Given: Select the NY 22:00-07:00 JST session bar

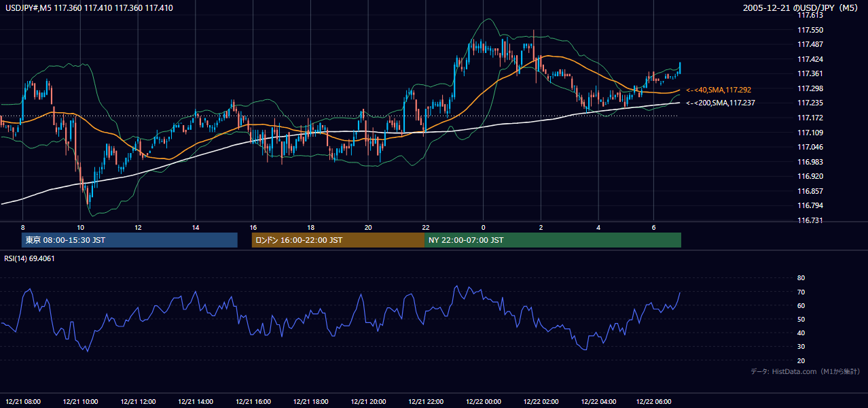Looking at the screenshot, I should coord(553,240).
